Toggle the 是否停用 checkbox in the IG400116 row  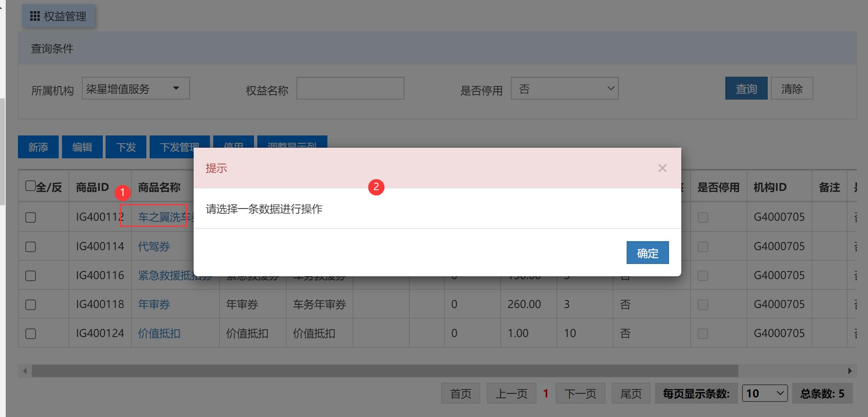pyautogui.click(x=703, y=276)
